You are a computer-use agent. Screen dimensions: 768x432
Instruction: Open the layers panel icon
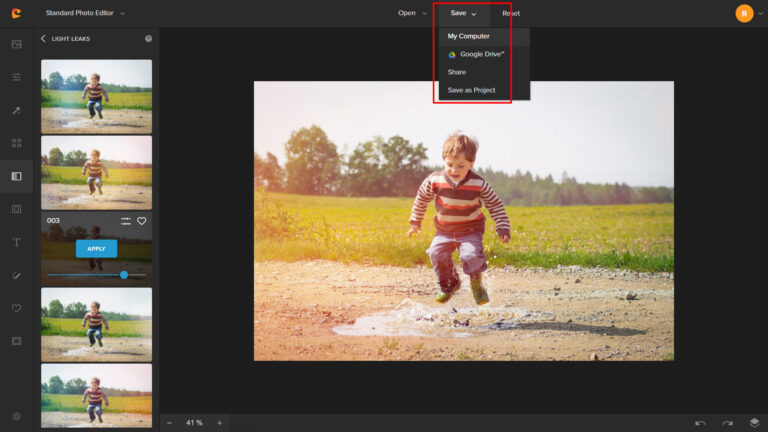point(754,423)
